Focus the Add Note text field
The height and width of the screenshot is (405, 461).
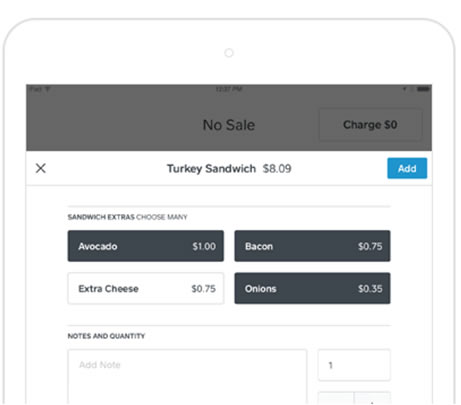(187, 377)
